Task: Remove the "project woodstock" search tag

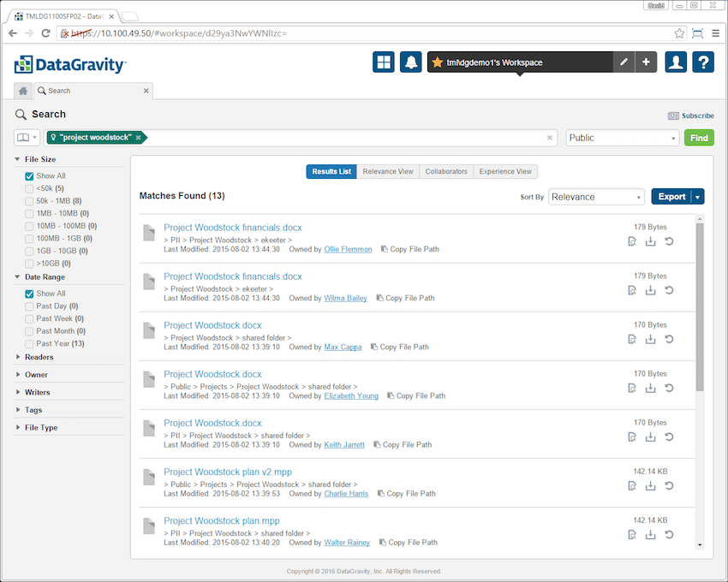Action: click(139, 138)
